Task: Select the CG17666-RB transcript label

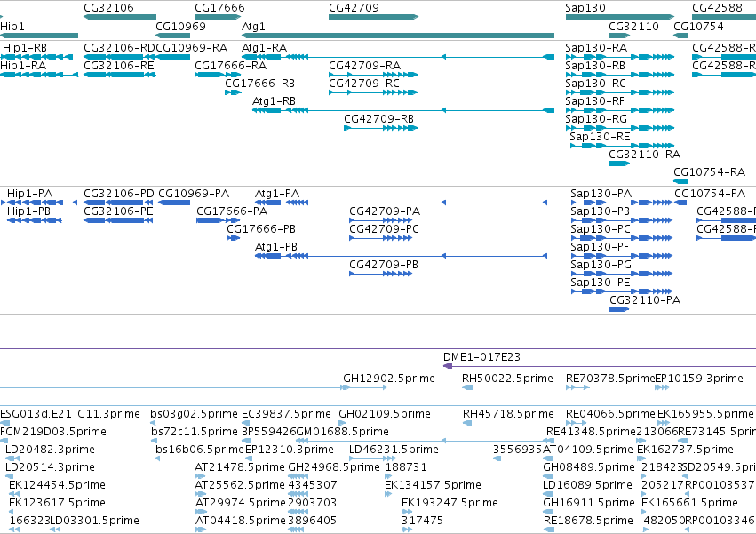Action: tap(260, 84)
